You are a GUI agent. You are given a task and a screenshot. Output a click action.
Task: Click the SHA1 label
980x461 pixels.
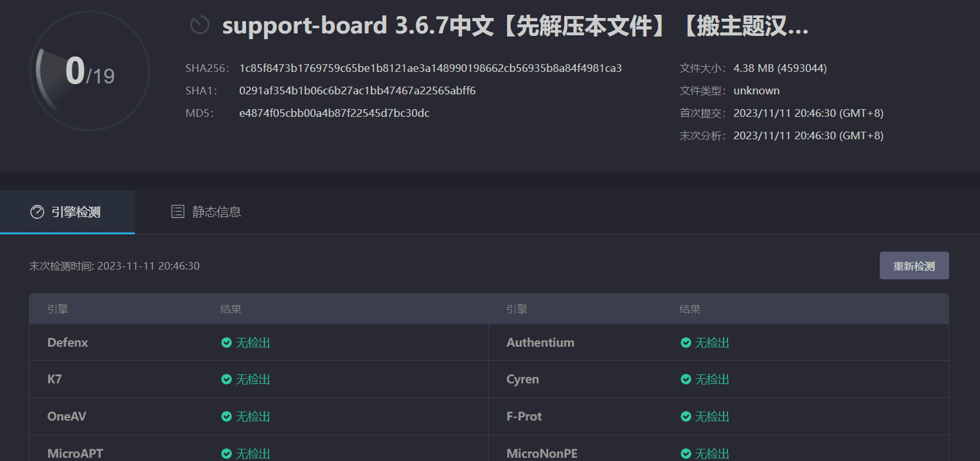pyautogui.click(x=201, y=91)
